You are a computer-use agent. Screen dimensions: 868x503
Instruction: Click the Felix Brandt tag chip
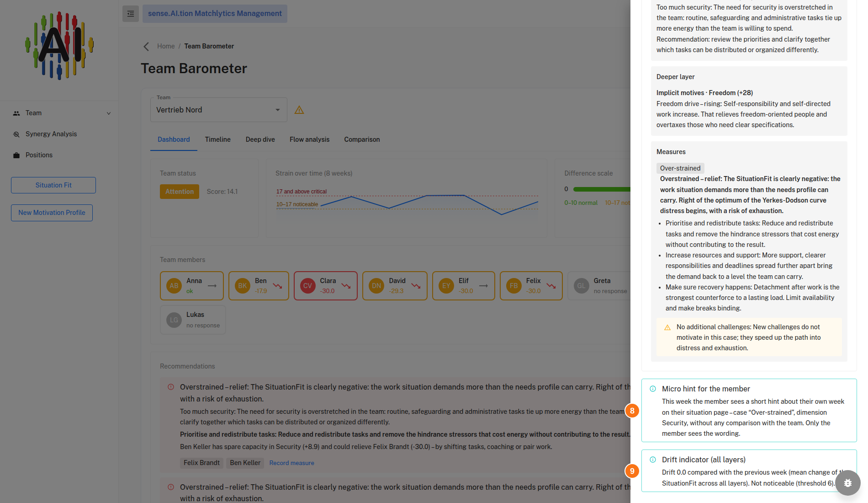point(201,463)
